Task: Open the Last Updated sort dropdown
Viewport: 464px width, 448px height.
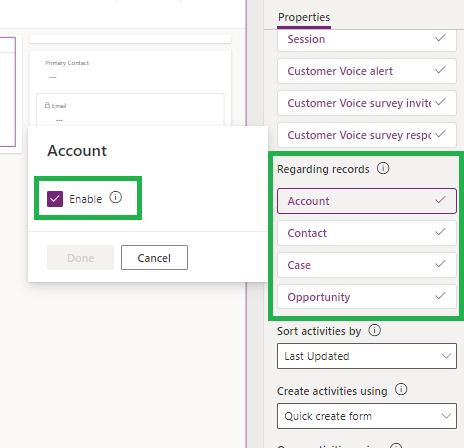Action: click(367, 356)
